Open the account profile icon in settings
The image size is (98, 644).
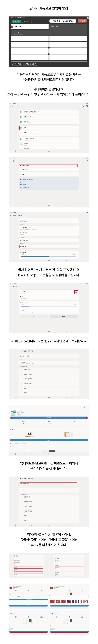(x=87, y=106)
